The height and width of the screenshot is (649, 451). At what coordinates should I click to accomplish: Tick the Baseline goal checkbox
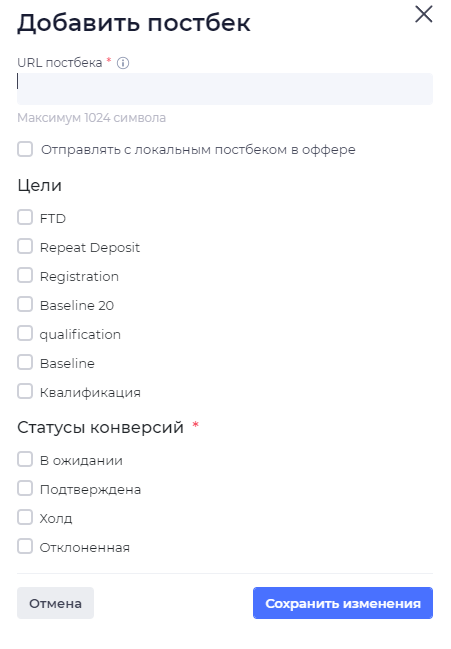[25, 362]
